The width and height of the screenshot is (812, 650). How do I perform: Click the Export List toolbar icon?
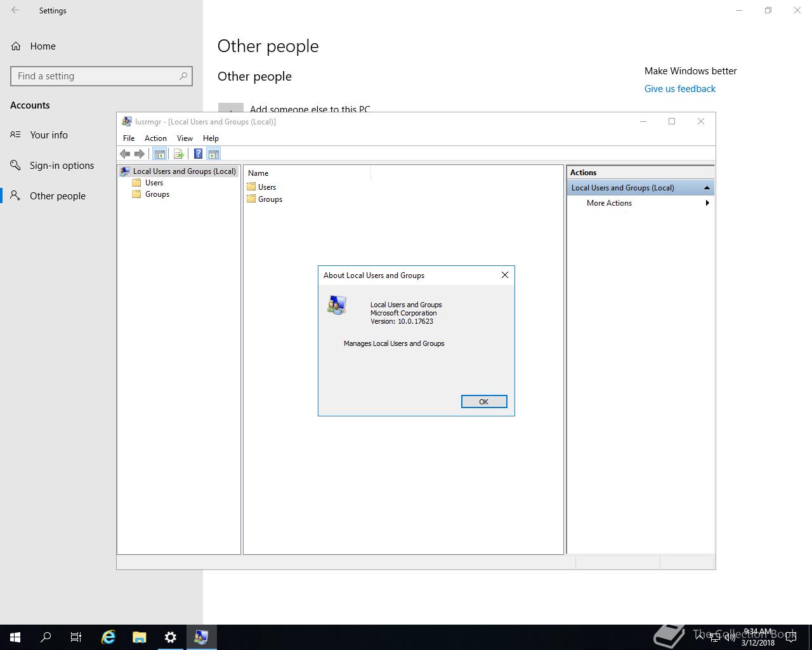(179, 154)
